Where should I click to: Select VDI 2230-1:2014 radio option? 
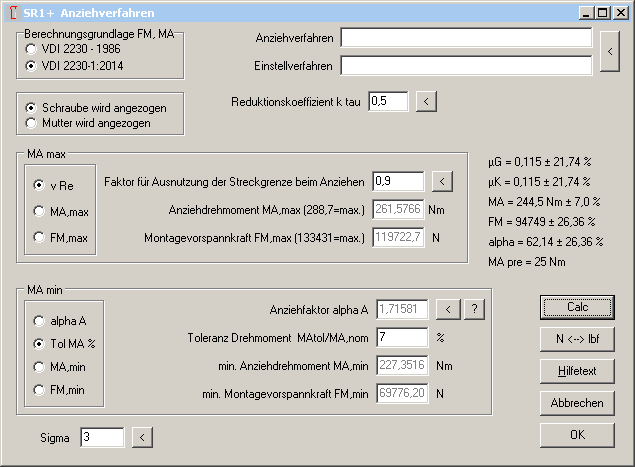click(32, 65)
